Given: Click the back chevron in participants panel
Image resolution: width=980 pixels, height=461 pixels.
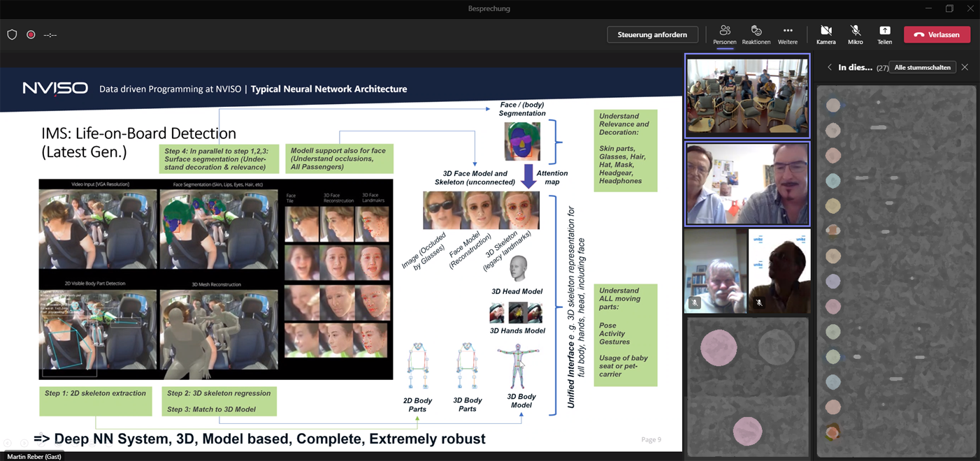Looking at the screenshot, I should click(x=830, y=68).
